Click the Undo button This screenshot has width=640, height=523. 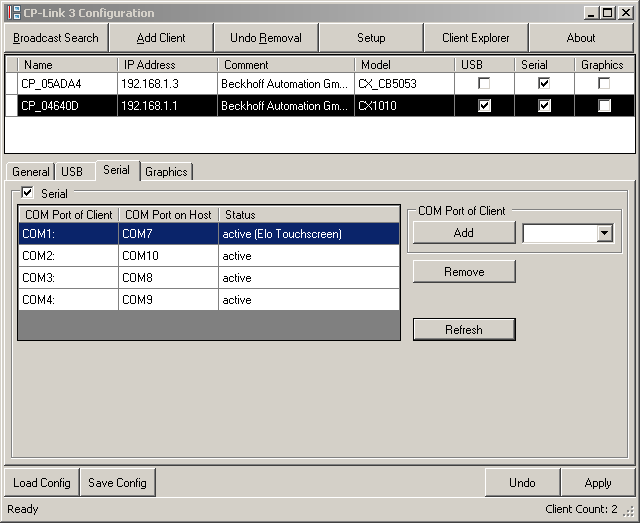click(522, 483)
